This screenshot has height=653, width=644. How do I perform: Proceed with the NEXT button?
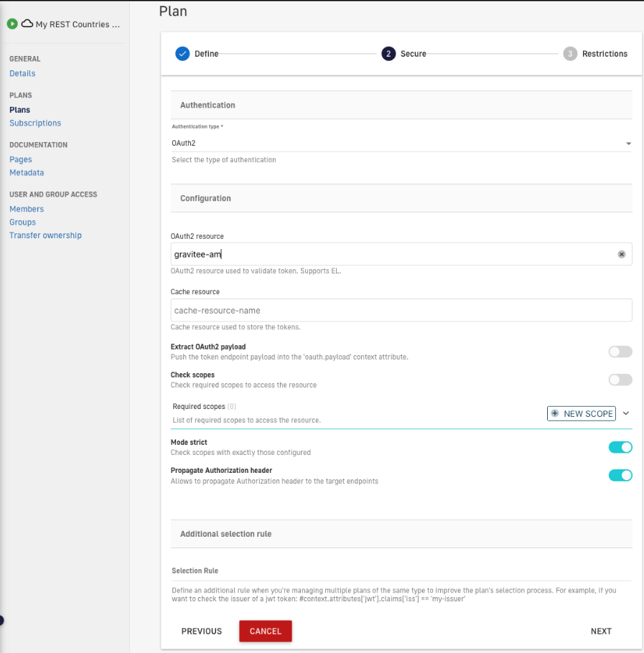coord(601,631)
